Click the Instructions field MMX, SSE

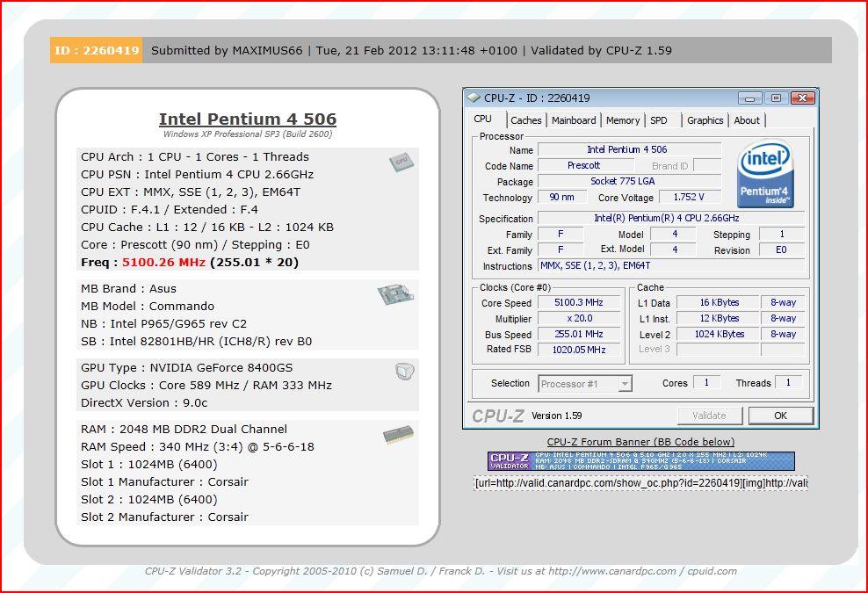coord(671,266)
